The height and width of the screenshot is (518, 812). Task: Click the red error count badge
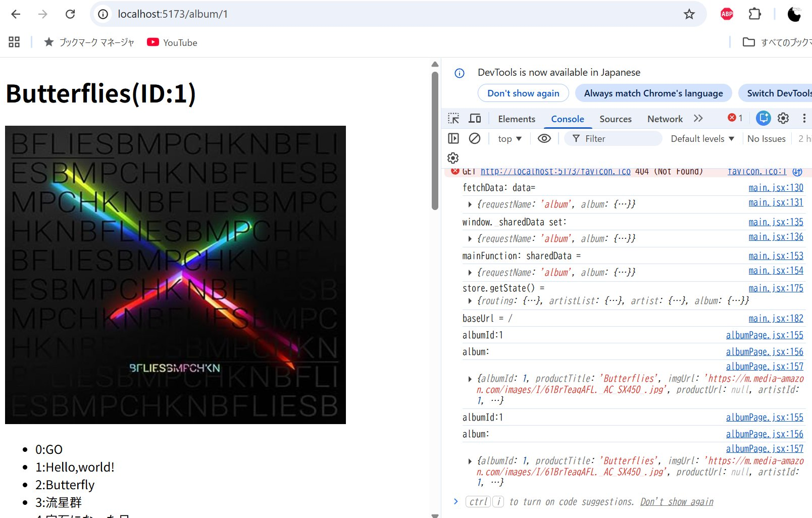pyautogui.click(x=735, y=118)
